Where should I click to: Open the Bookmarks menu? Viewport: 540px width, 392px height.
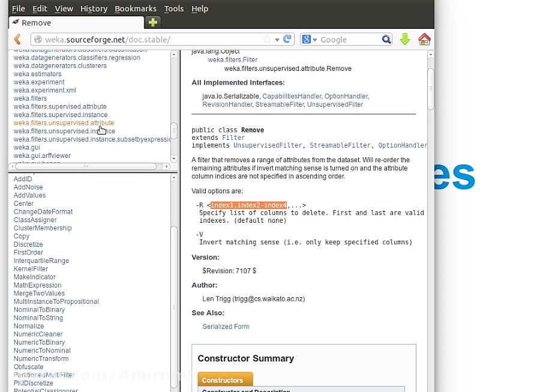point(135,8)
